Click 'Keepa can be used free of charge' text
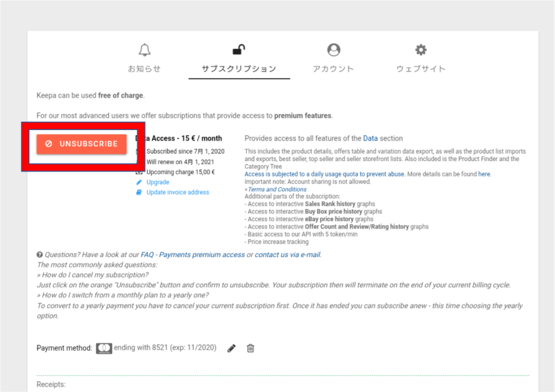The image size is (555, 392). (91, 95)
